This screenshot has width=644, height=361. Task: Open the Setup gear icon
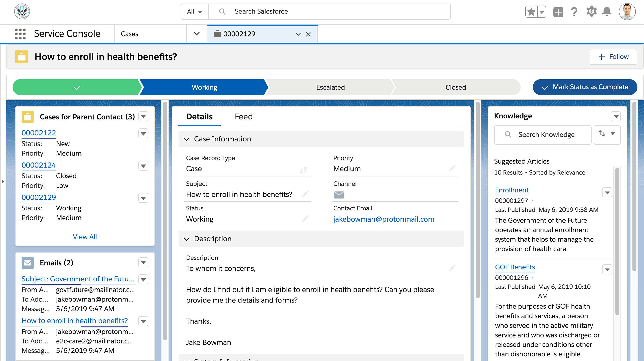[x=591, y=12]
